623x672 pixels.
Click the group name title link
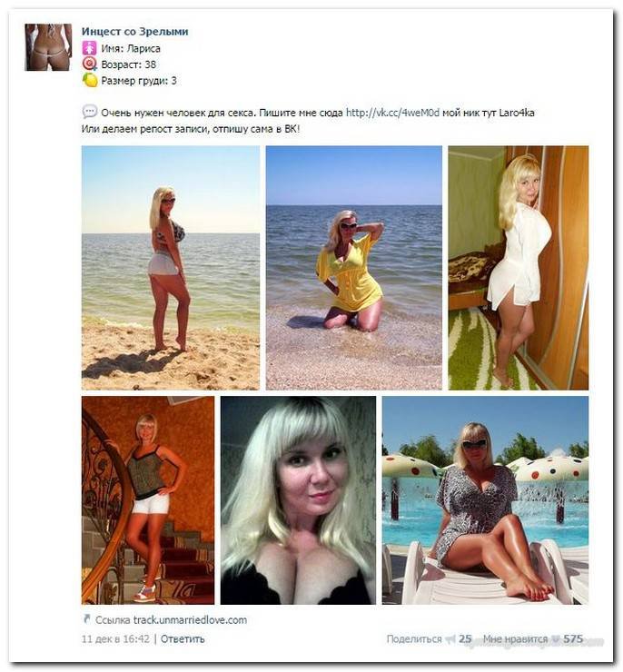tap(135, 31)
